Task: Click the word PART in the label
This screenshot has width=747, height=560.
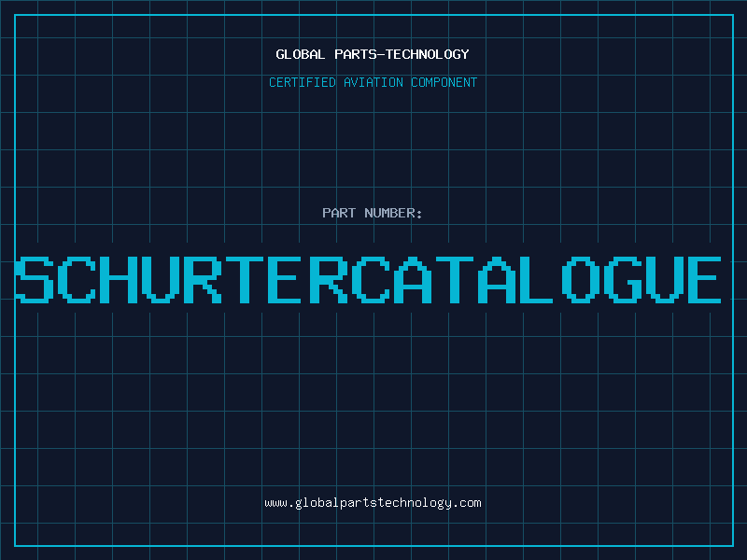Action: click(x=337, y=213)
